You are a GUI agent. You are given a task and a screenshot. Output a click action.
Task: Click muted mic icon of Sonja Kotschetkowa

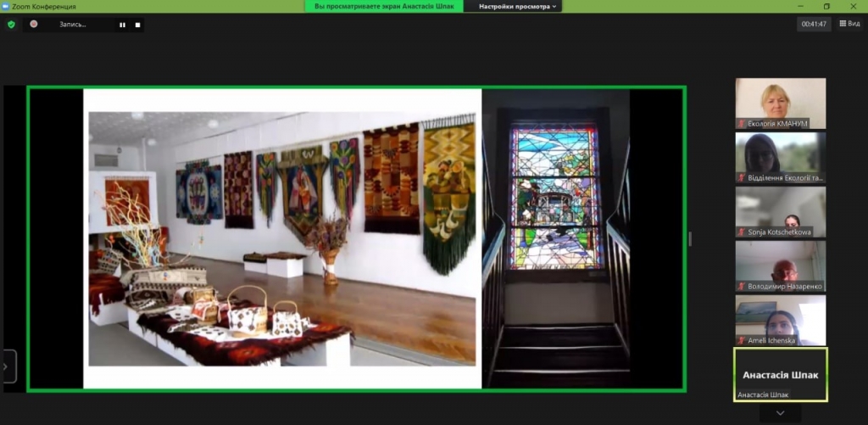click(741, 232)
